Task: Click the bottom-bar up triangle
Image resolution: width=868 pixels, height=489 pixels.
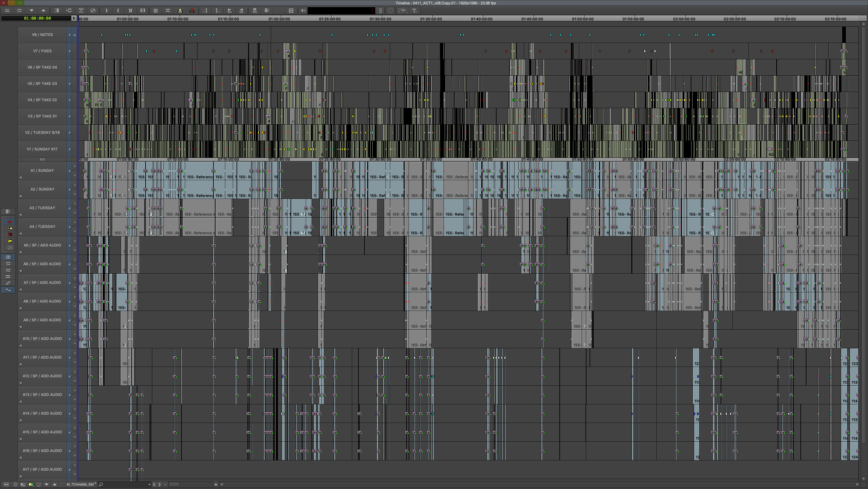Action: 54,484
